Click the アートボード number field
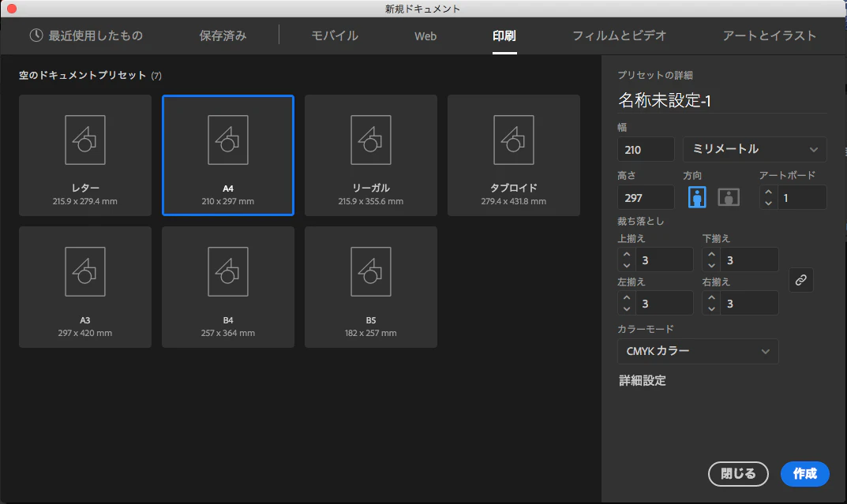This screenshot has height=504, width=847. tap(801, 197)
